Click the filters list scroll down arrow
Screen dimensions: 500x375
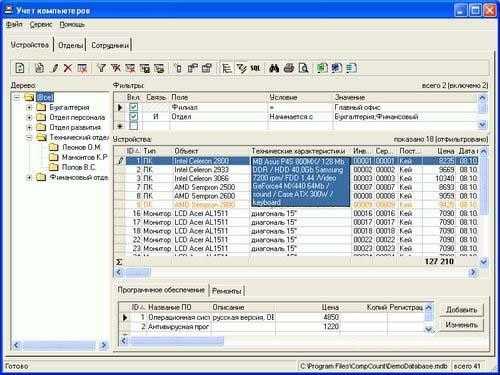click(x=482, y=125)
